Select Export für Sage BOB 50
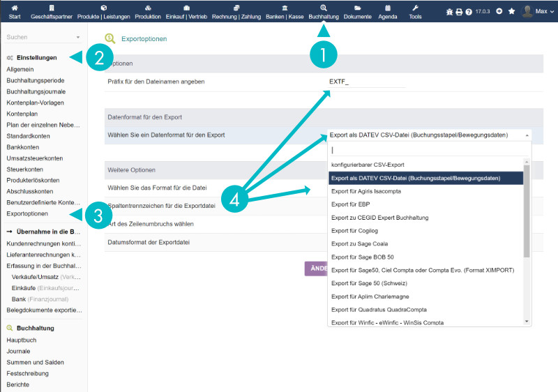Screen dimensions: 558x392 coord(426,257)
